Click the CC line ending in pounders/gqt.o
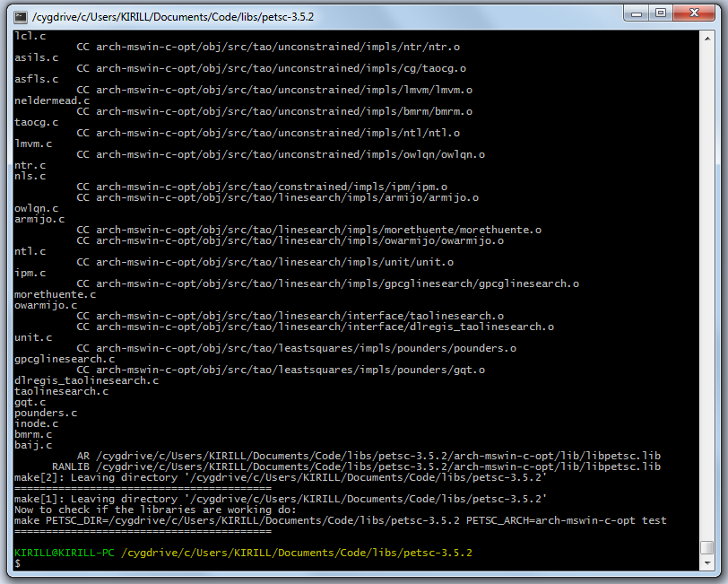Screen dimensions: 728x584 [x=281, y=370]
